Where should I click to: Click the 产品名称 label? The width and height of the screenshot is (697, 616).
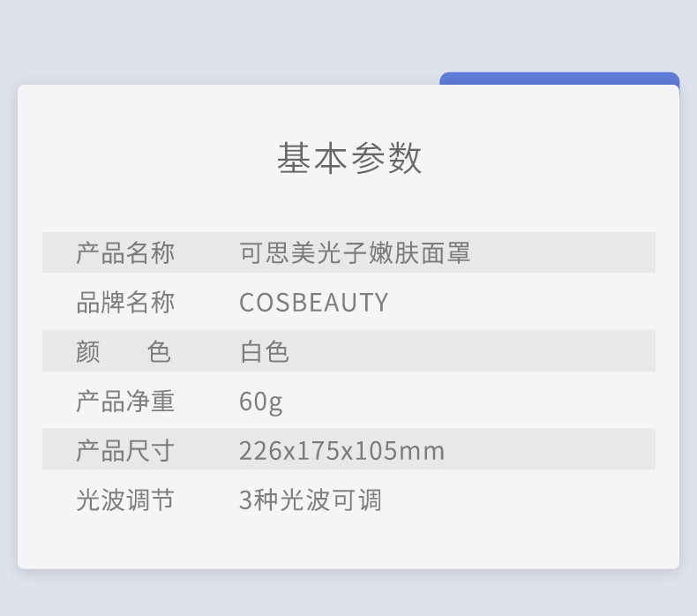tap(125, 253)
